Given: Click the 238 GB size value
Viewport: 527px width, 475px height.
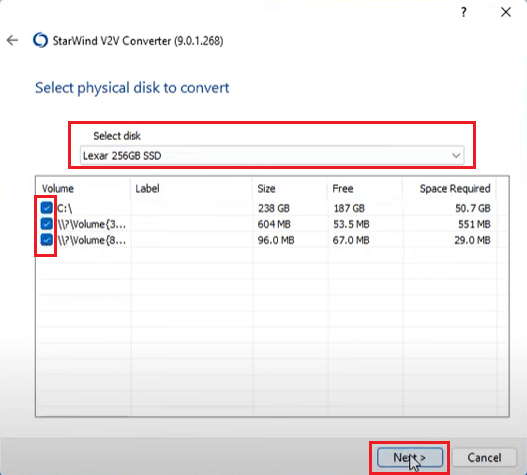Looking at the screenshot, I should pos(274,208).
